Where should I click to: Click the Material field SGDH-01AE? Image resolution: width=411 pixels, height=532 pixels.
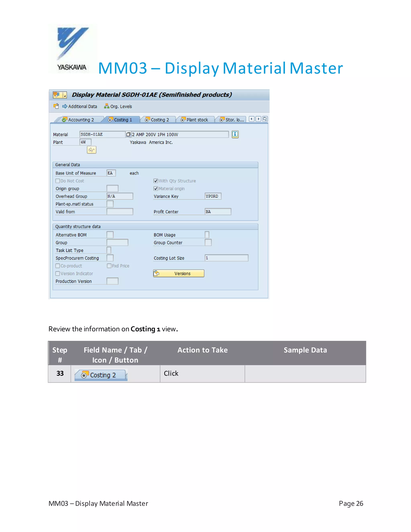click(x=103, y=135)
